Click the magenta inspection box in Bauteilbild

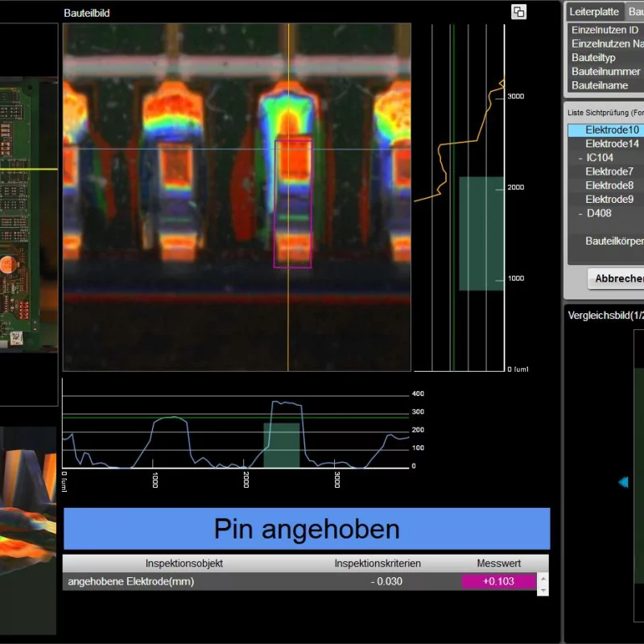[292, 203]
